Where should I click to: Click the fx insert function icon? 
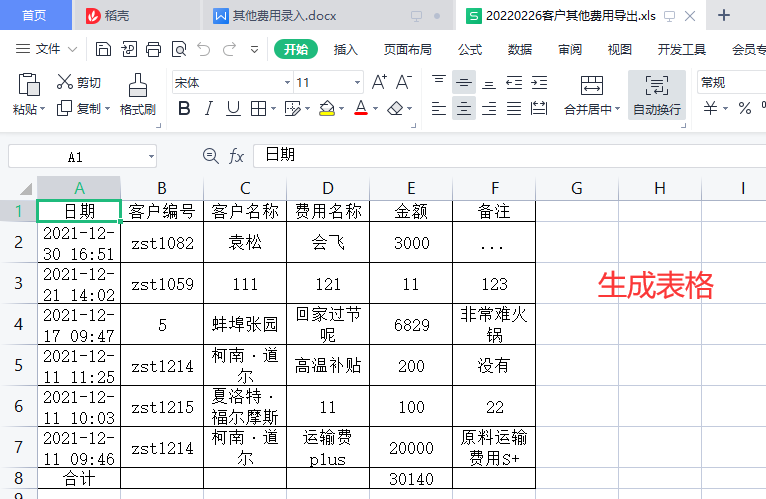(x=237, y=156)
